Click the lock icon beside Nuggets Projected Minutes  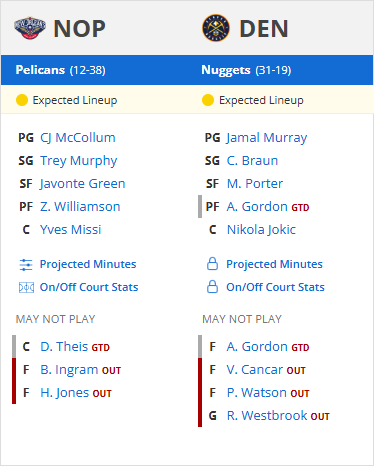[212, 264]
